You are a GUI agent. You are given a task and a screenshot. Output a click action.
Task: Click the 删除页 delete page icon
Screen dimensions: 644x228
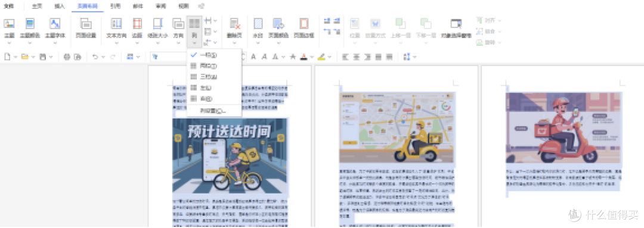tap(234, 23)
